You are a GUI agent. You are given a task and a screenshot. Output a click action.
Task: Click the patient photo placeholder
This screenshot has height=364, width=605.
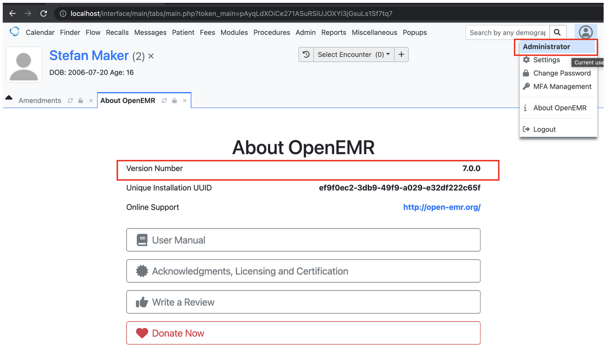24,65
